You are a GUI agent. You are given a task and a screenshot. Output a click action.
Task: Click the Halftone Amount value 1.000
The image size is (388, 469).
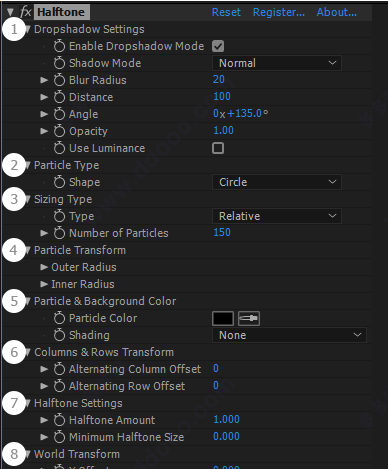(x=226, y=419)
